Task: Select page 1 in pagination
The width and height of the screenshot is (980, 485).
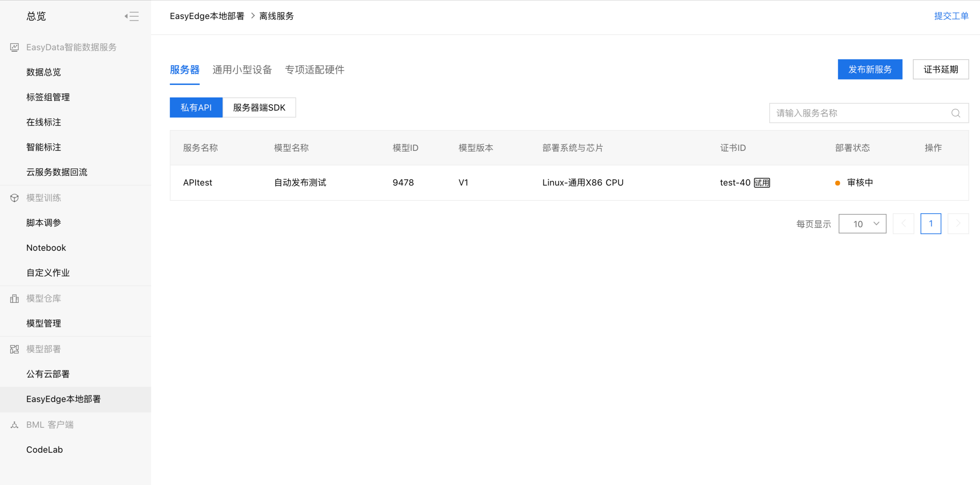Action: [930, 224]
